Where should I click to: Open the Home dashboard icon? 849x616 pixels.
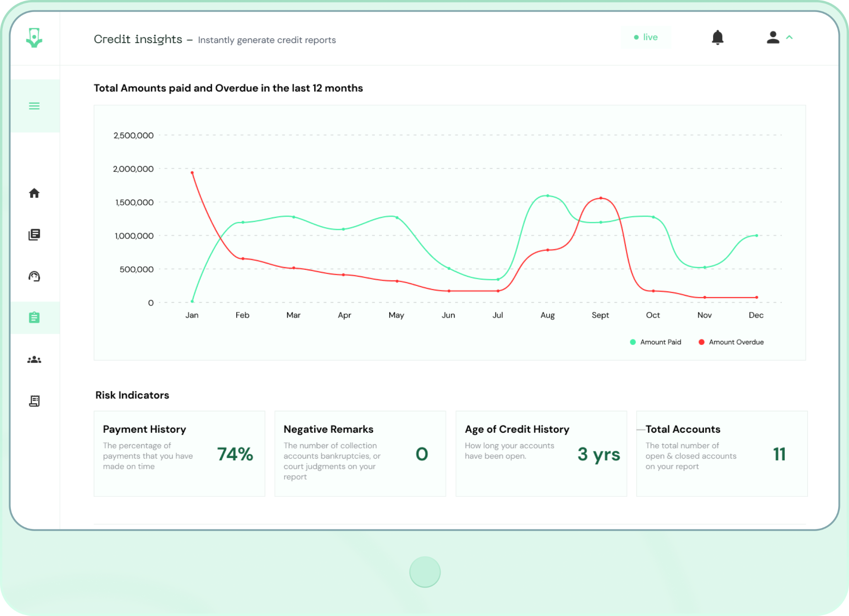pos(34,193)
